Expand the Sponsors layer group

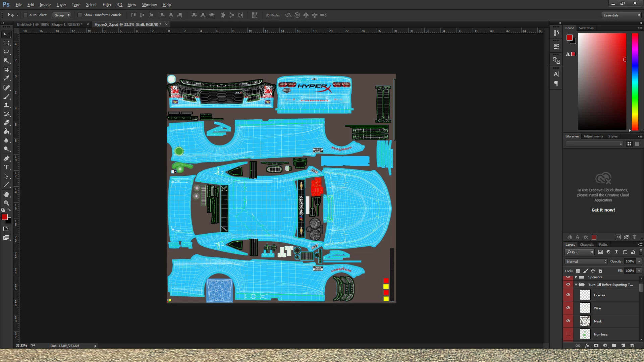point(576,278)
